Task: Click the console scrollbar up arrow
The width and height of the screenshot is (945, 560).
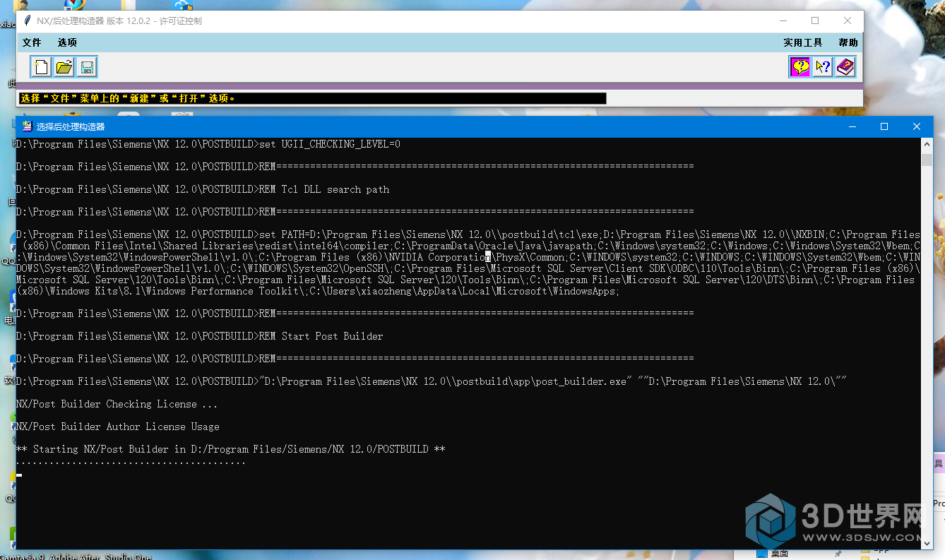Action: [x=927, y=143]
